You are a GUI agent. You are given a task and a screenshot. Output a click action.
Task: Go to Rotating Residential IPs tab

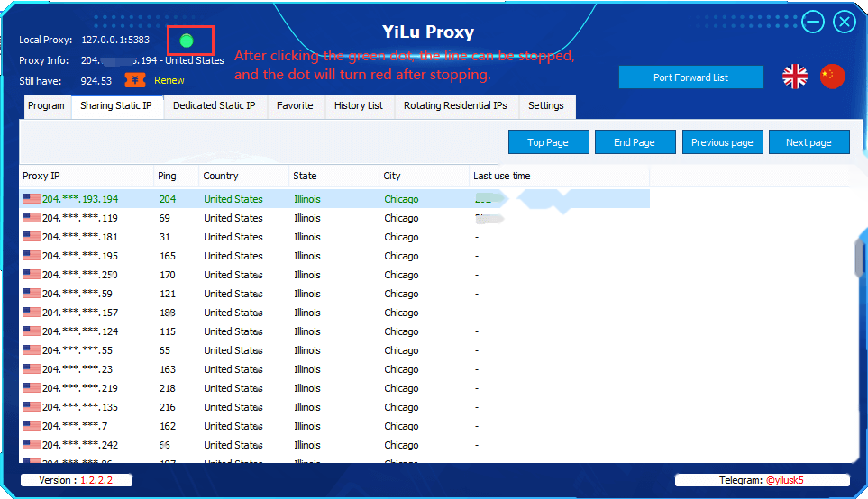455,106
